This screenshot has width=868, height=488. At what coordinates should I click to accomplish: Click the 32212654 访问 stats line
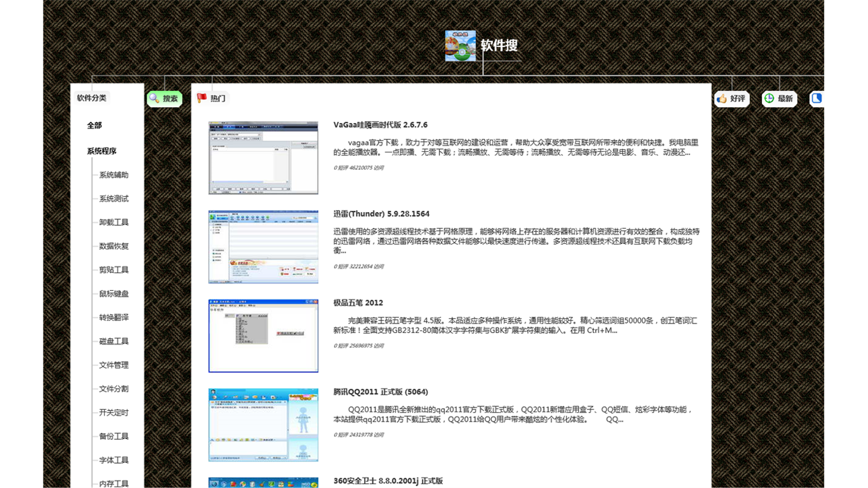point(359,266)
